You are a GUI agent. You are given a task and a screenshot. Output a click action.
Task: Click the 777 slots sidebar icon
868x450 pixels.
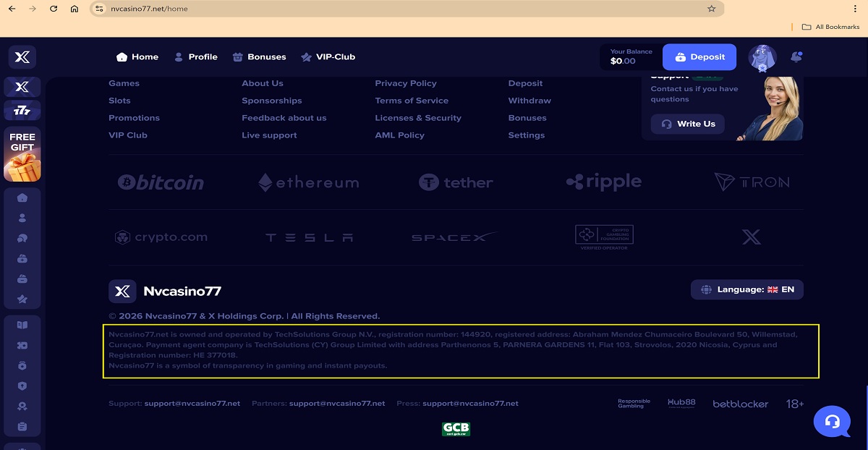pyautogui.click(x=22, y=111)
